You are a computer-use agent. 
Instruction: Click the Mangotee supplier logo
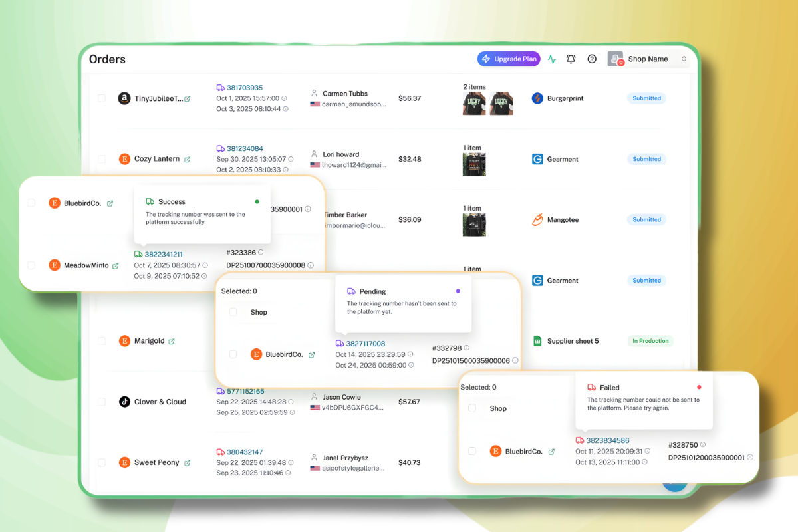537,219
